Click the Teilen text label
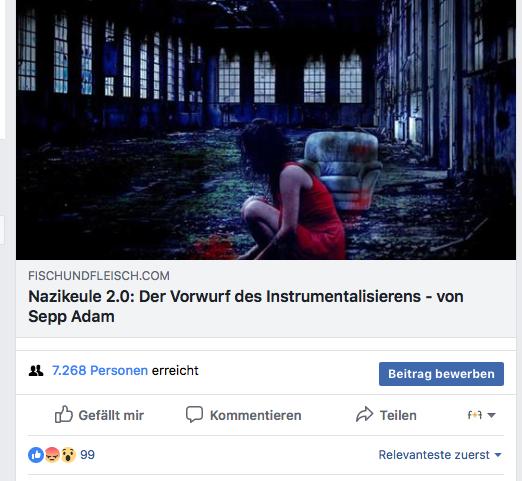 point(398,415)
